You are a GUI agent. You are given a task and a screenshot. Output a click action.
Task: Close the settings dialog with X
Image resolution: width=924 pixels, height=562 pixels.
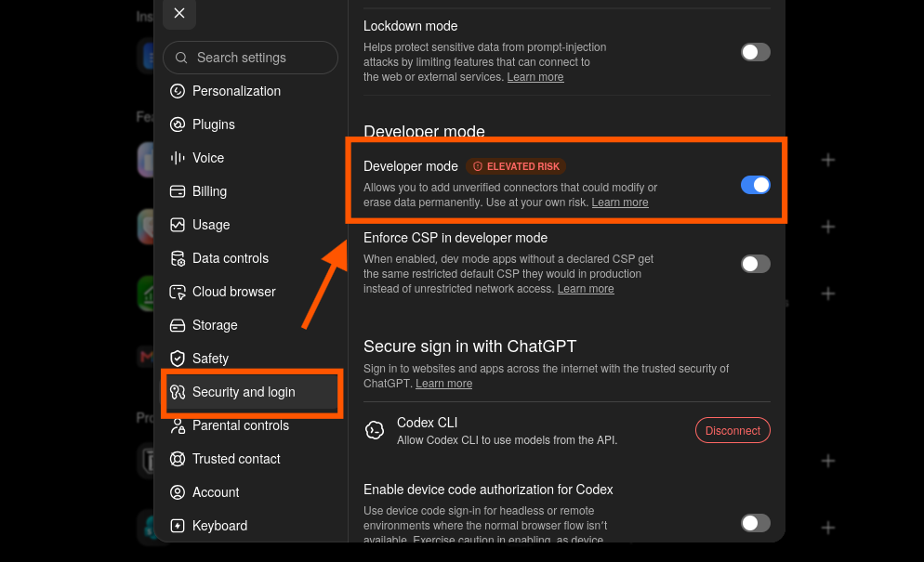(x=179, y=13)
